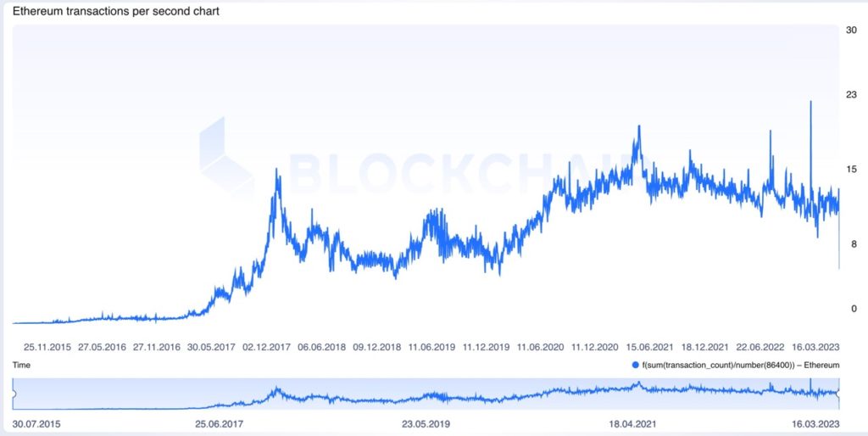Click the 09.12.2018 x-axis date label
The height and width of the screenshot is (436, 868).
click(376, 348)
